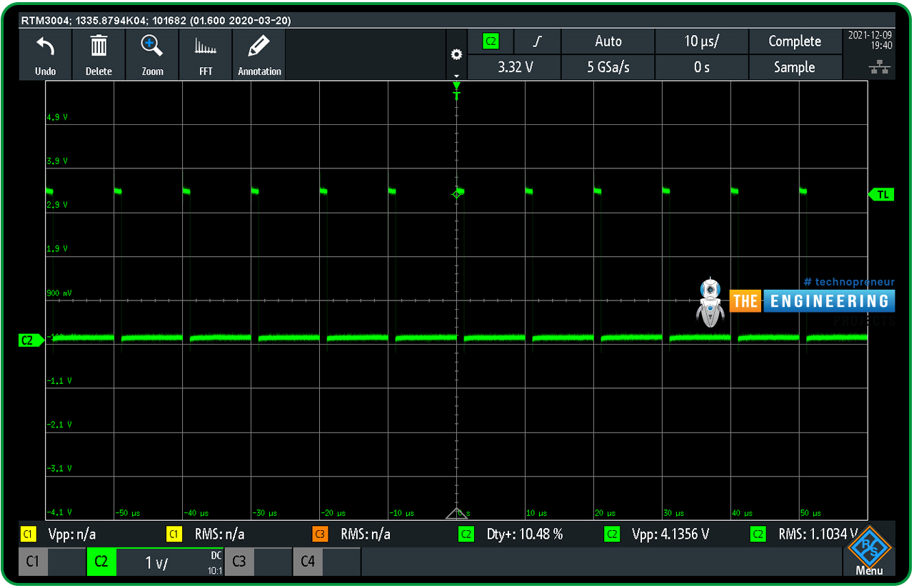This screenshot has width=914, height=588.
Task: Toggle channel C1 on
Action: 33,562
